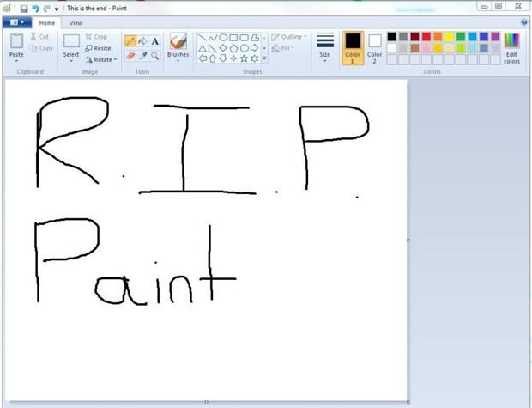Click the Resize button
Image resolution: width=532 pixels, height=408 pixels.
98,48
